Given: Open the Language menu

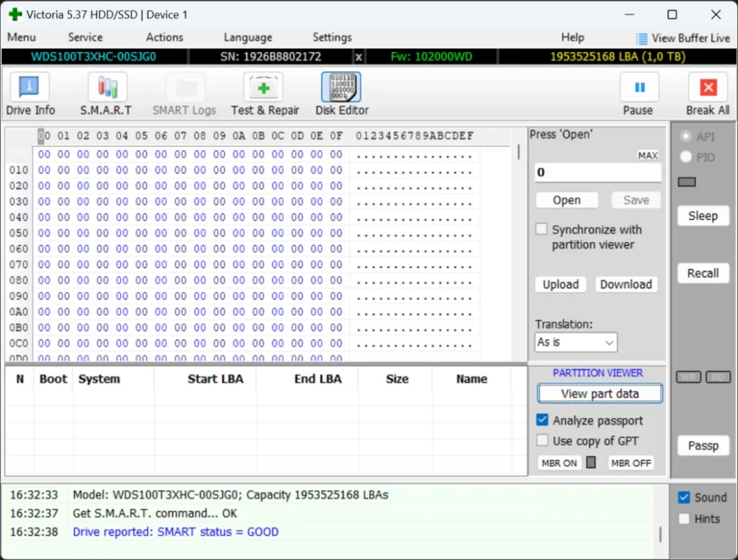Looking at the screenshot, I should [x=248, y=37].
